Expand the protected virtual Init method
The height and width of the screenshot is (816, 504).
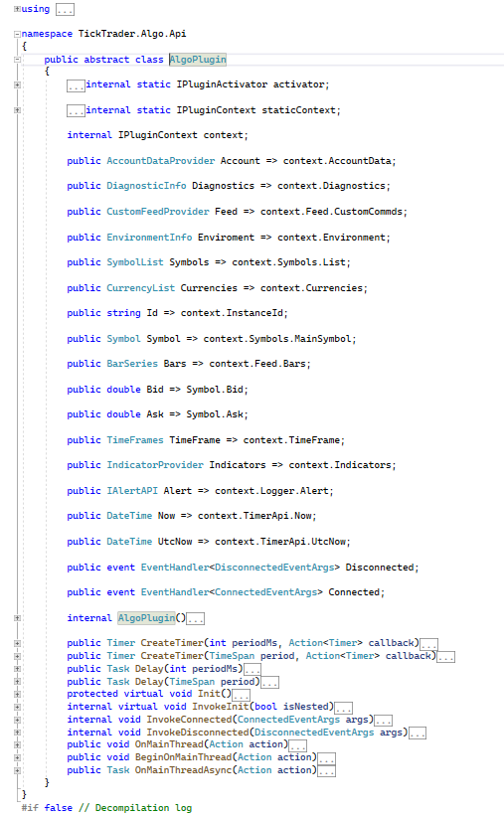pyautogui.click(x=17, y=694)
